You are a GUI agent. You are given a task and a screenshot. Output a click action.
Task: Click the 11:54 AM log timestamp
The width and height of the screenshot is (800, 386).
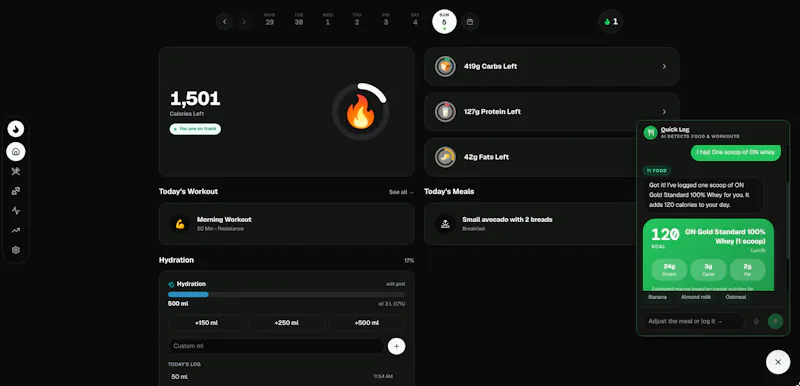[x=383, y=377]
